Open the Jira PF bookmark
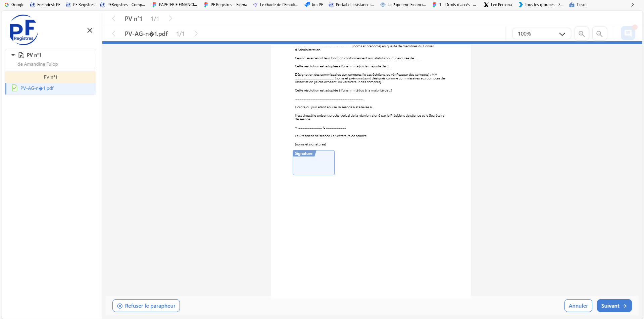 coord(314,5)
